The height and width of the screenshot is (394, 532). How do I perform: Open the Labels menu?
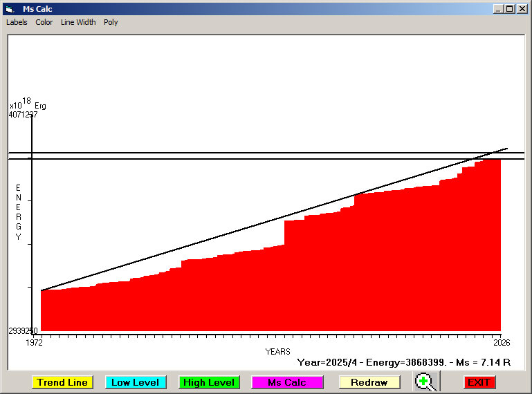click(17, 22)
